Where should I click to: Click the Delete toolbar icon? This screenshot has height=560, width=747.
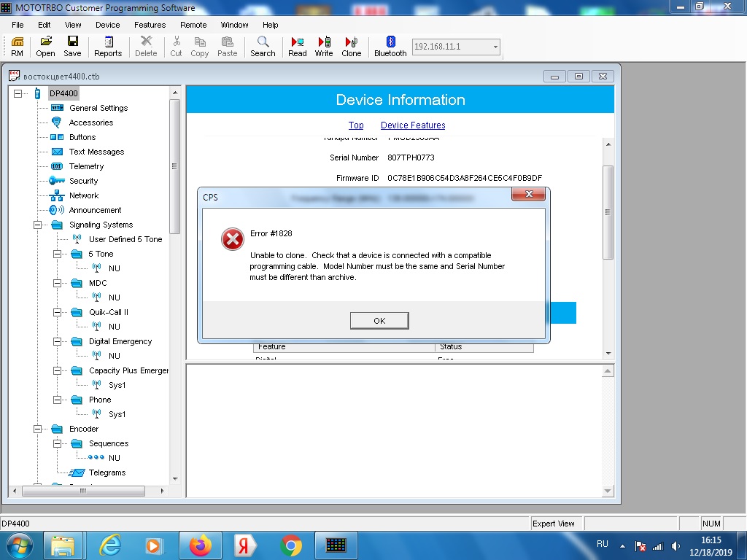click(x=146, y=47)
